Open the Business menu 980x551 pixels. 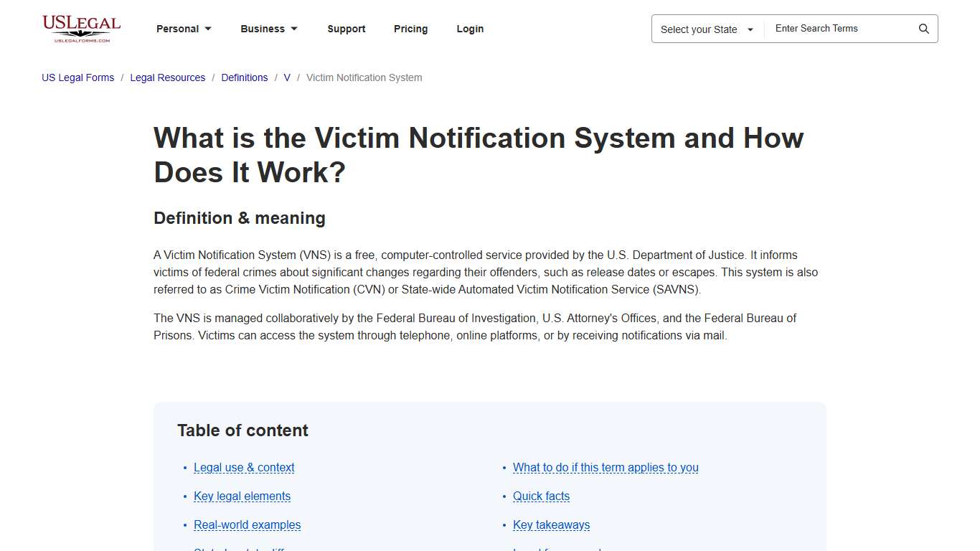(x=263, y=29)
